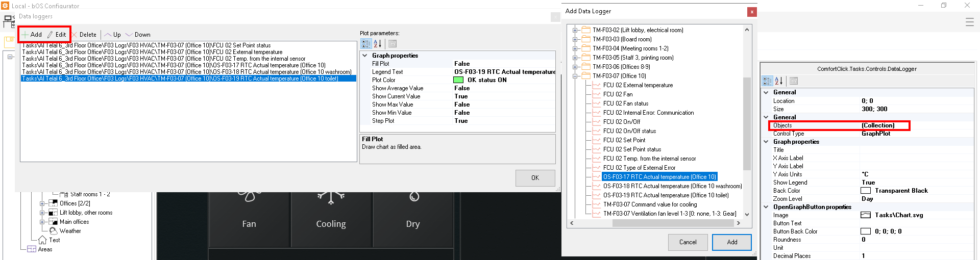Click Alphabetical sort icon in Plot parameters
Image resolution: width=980 pixels, height=260 pixels.
[x=378, y=44]
